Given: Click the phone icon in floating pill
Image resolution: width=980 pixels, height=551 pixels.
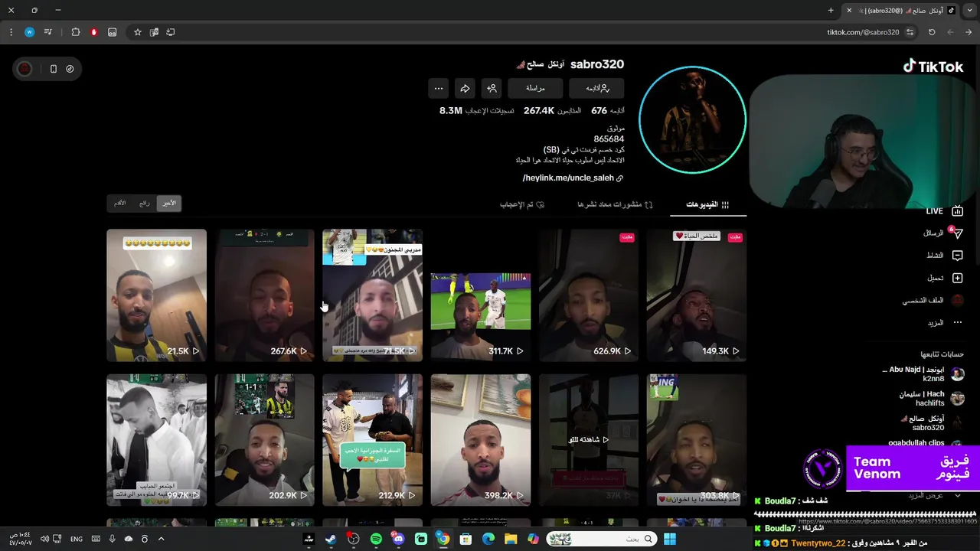Looking at the screenshot, I should click(53, 69).
